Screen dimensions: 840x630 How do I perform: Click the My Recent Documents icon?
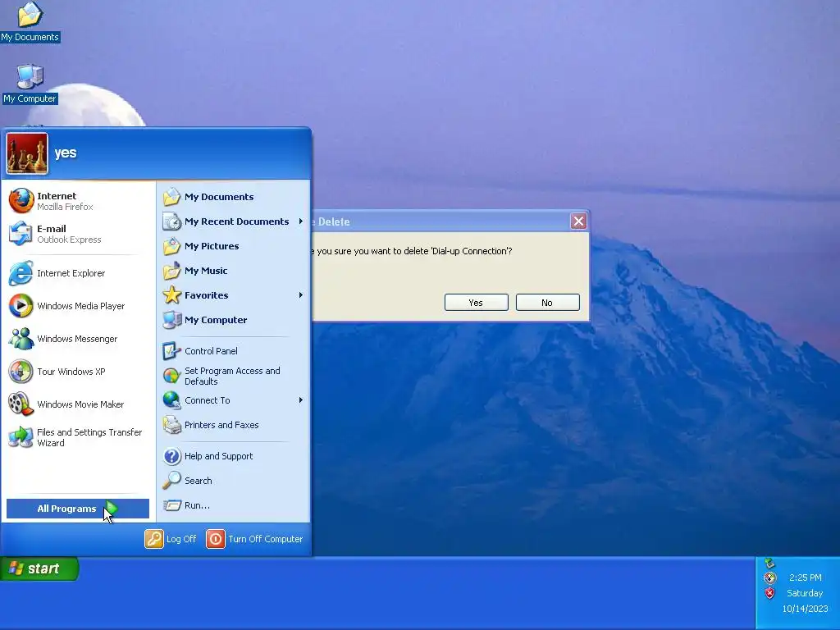pyautogui.click(x=171, y=221)
